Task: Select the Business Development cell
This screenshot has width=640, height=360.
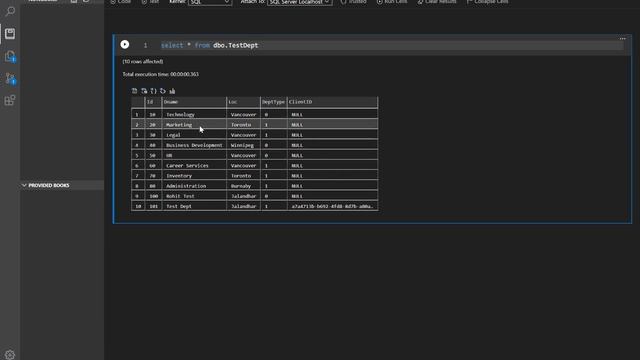Action: [194, 145]
